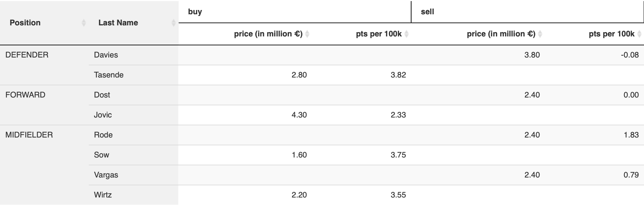Select the sell group header

click(x=427, y=12)
